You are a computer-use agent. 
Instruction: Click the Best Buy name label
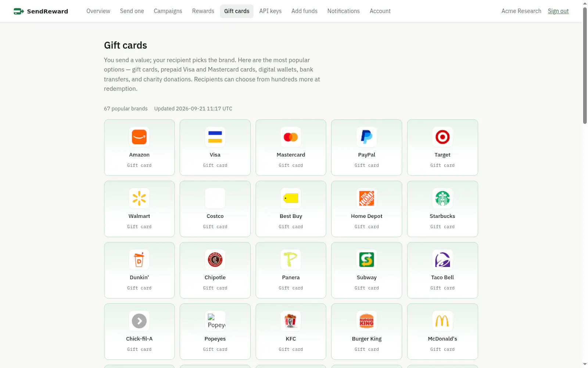tap(291, 216)
